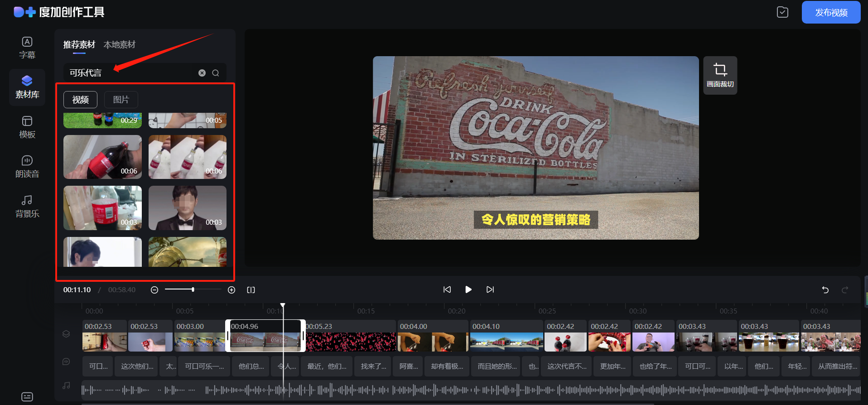The width and height of the screenshot is (868, 405).
Task: Jump to the previous clip
Action: coord(447,289)
